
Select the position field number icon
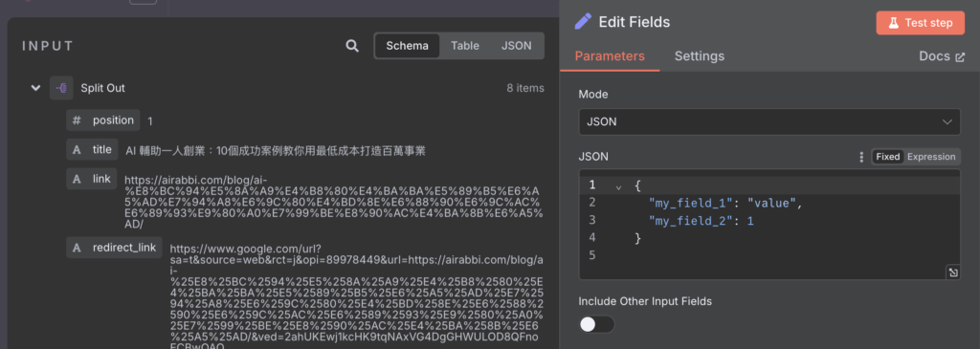[x=77, y=120]
